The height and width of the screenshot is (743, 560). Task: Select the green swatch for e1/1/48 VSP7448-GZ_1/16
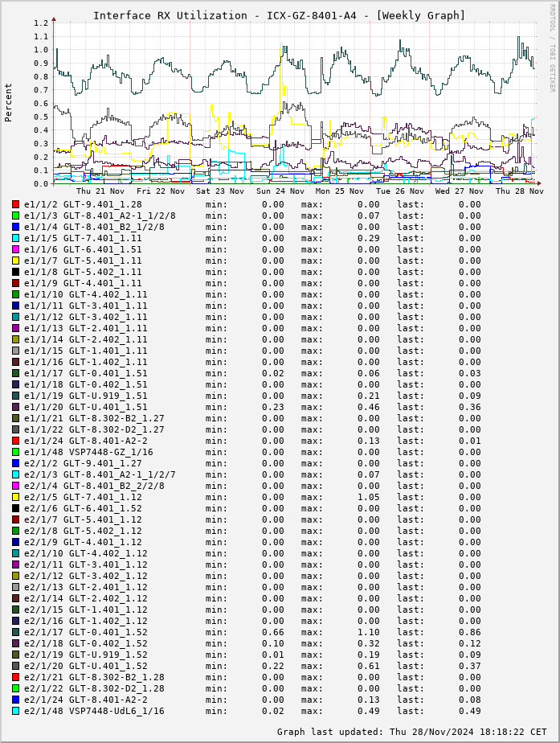coord(15,452)
